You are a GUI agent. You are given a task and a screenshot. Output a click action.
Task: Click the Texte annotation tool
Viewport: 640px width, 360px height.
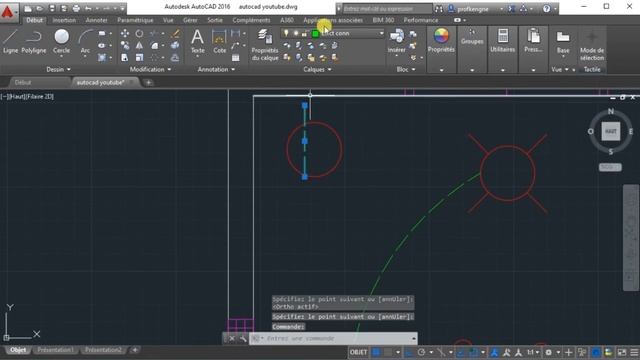[x=198, y=42]
